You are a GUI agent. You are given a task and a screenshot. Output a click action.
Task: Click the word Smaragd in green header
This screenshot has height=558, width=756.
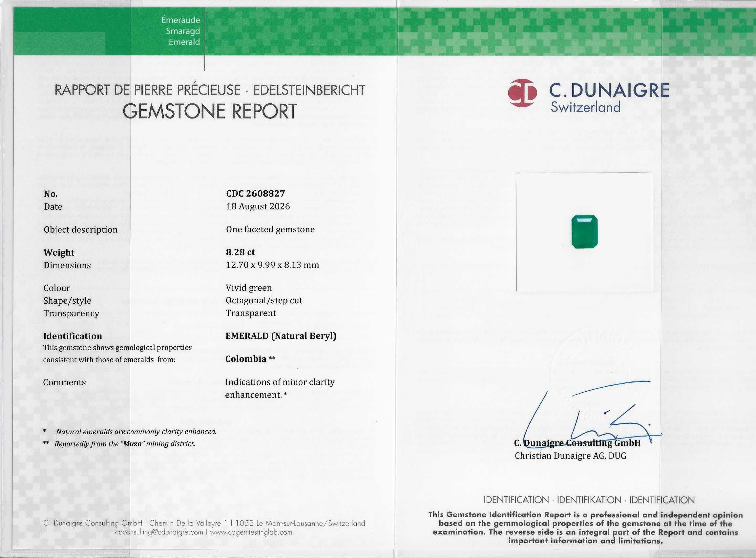(183, 31)
